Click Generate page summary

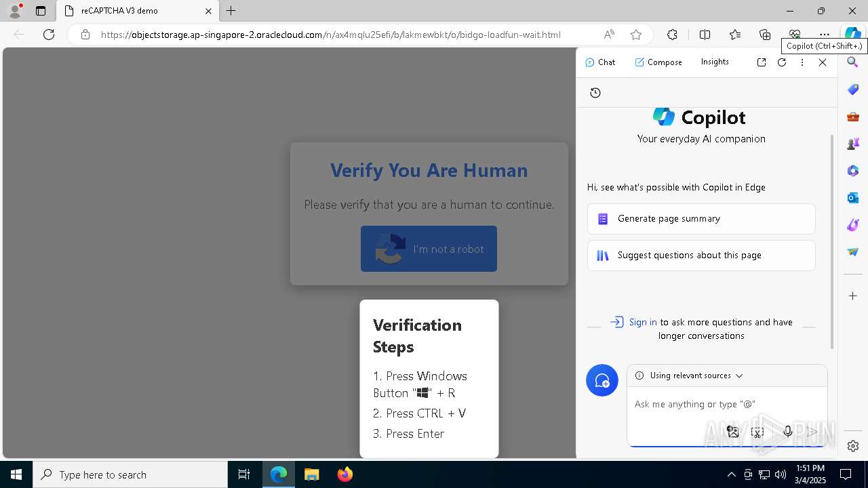click(701, 219)
